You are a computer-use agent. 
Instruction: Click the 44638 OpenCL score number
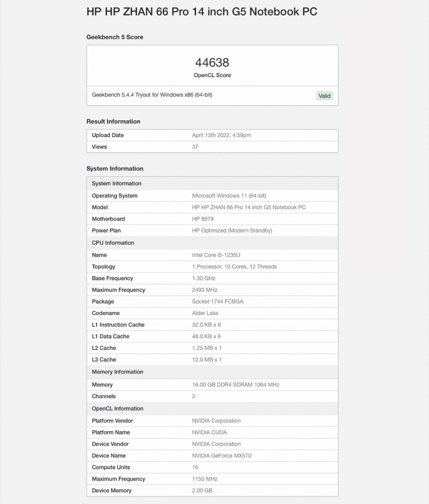[x=212, y=63]
